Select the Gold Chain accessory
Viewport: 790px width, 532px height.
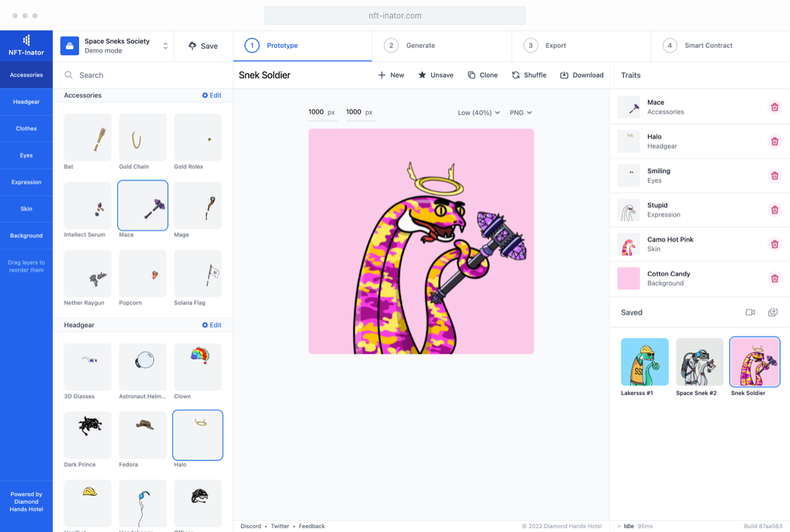(143, 138)
